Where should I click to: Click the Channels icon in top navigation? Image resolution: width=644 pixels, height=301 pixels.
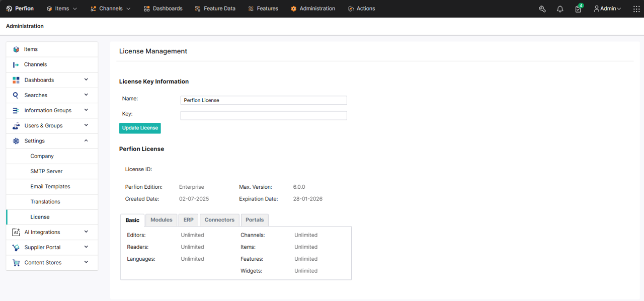[x=93, y=9]
